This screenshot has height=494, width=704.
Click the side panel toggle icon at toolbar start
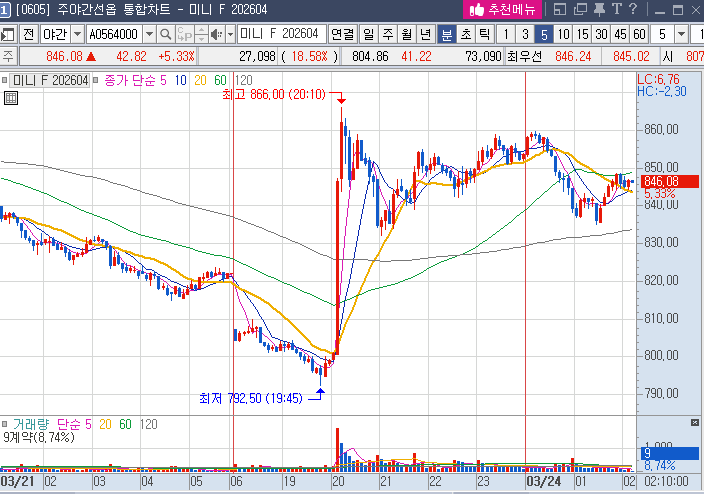pos(8,34)
